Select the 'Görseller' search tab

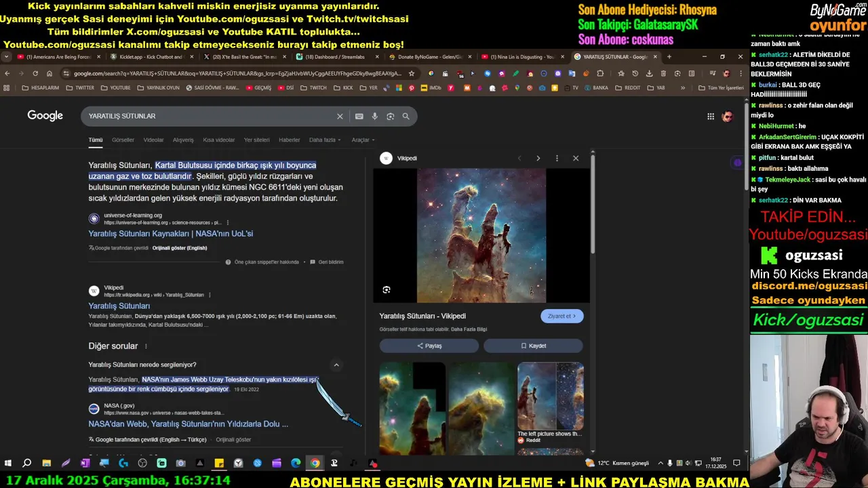coord(123,140)
